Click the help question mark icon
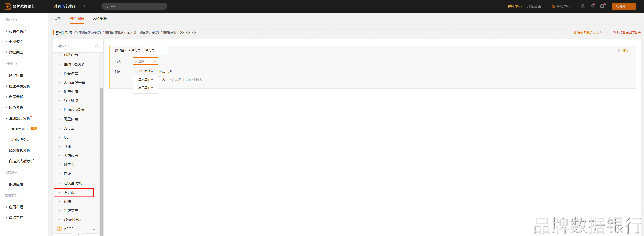The height and width of the screenshot is (236, 644). (583, 6)
